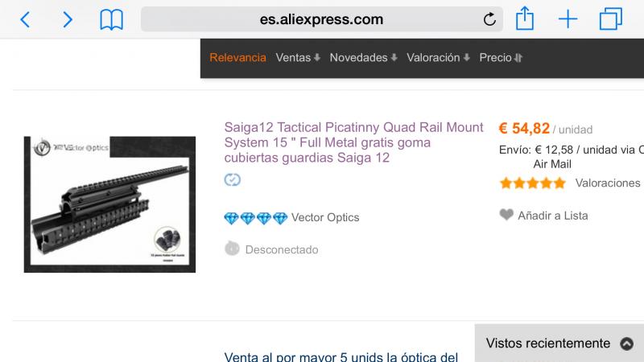Click the seller's diamond rating icons
This screenshot has height=362, width=644.
click(x=256, y=218)
